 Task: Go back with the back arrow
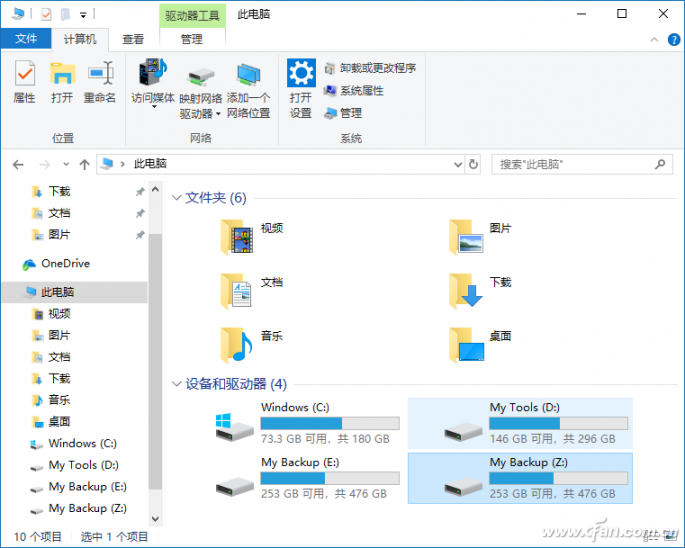click(x=18, y=164)
